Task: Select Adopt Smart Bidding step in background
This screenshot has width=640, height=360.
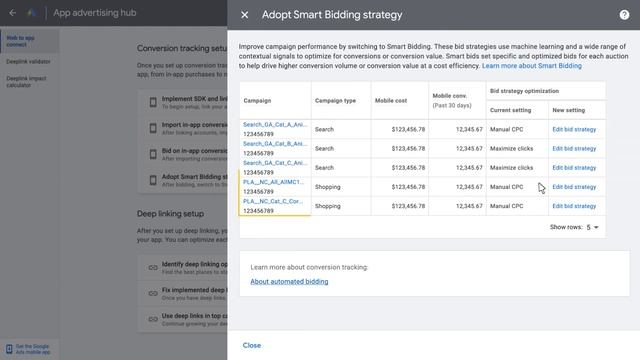Action: (x=182, y=180)
